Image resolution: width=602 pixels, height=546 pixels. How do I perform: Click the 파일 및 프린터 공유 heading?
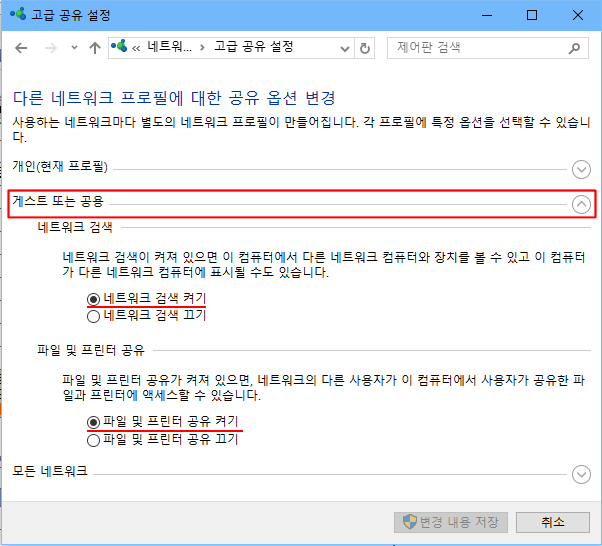[91, 350]
